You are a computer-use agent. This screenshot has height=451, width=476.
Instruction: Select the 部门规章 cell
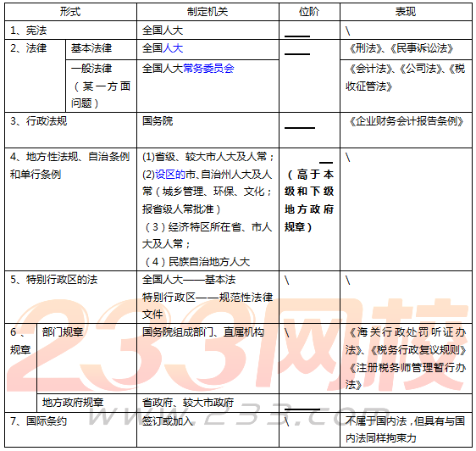[x=87, y=359]
